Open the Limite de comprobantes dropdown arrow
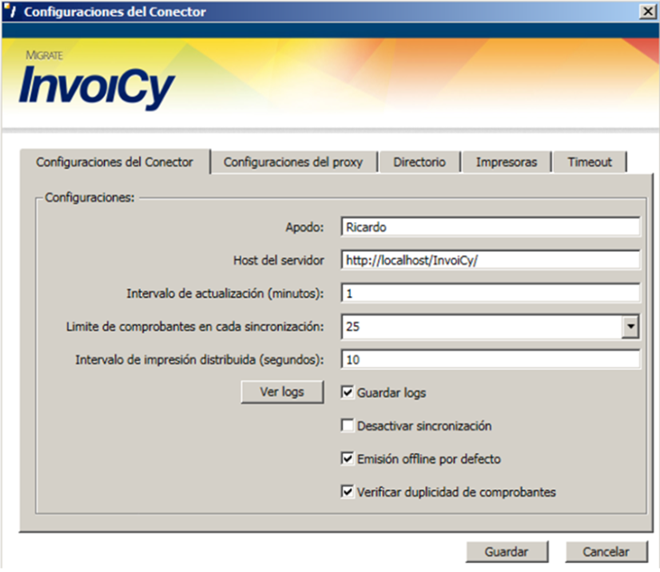Screen dimensions: 660x572 click(630, 326)
